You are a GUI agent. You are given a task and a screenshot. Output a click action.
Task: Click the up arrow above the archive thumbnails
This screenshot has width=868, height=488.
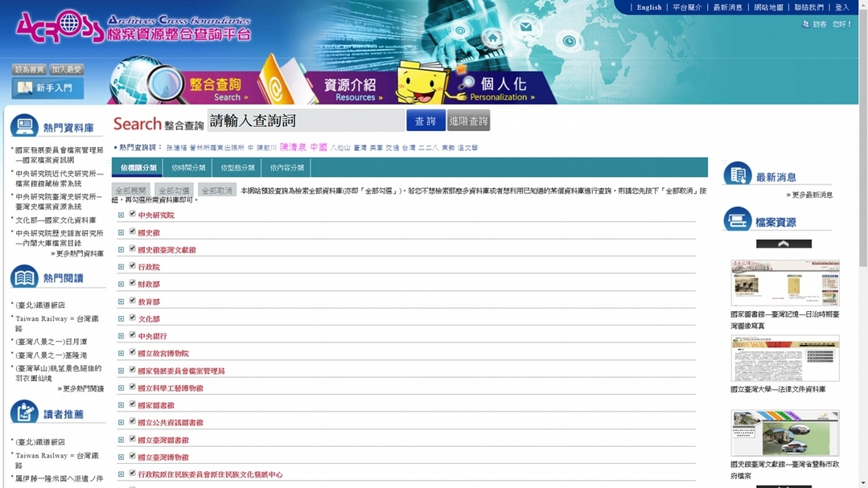pos(784,244)
